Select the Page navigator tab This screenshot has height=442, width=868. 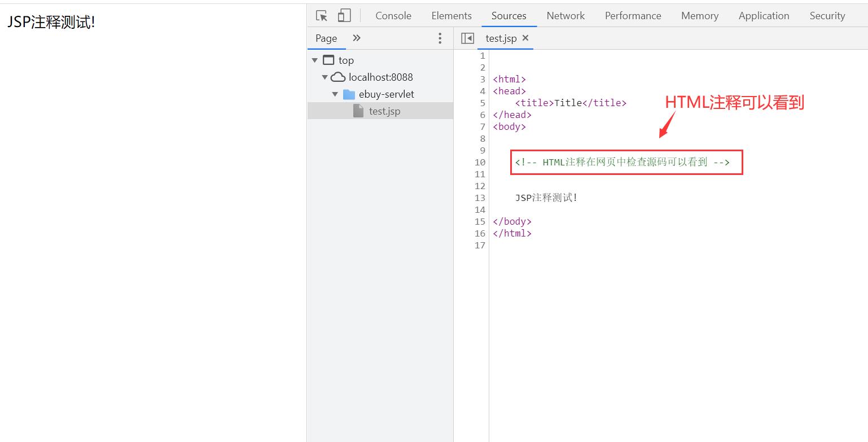click(x=326, y=38)
